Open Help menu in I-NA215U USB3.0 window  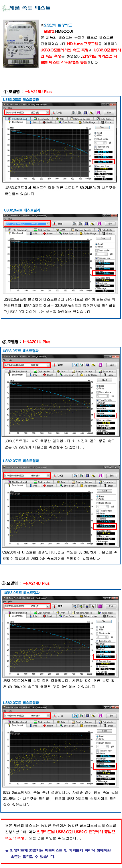click(10, 108)
